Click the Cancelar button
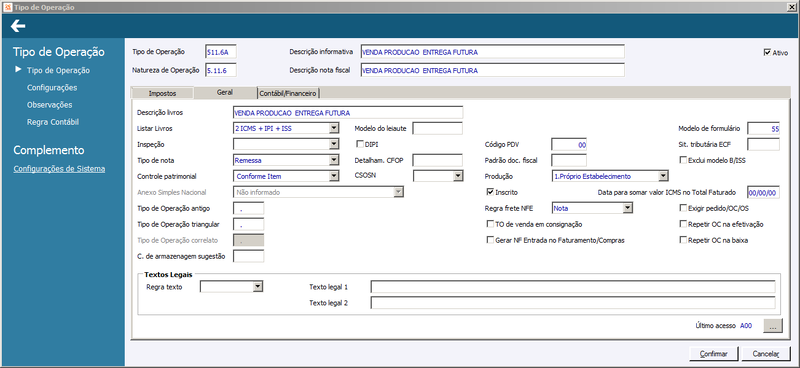800x368 pixels. (x=766, y=354)
